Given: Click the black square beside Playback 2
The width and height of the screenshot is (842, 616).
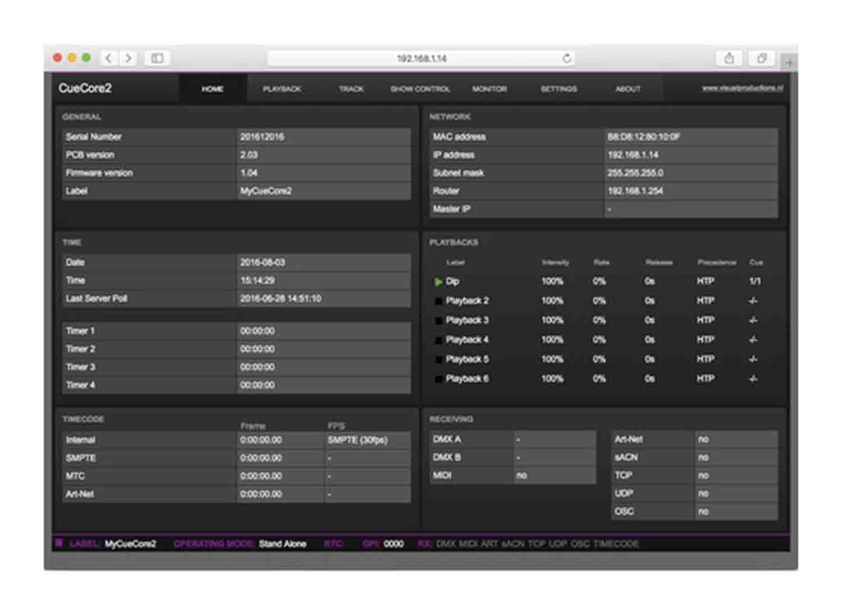Looking at the screenshot, I should pyautogui.click(x=438, y=301).
